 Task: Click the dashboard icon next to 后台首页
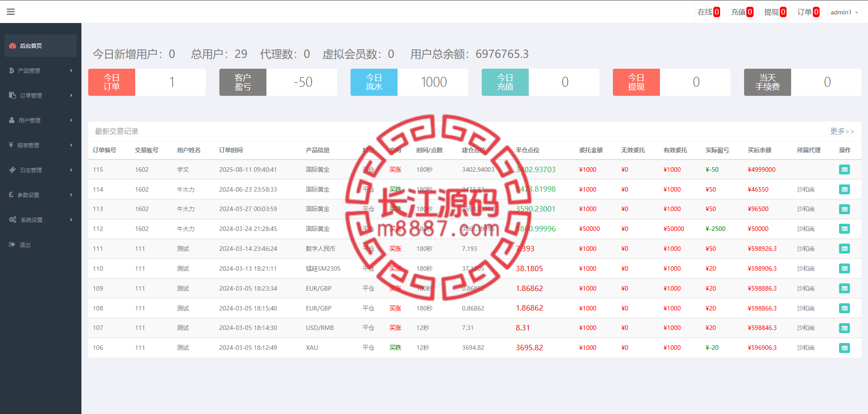[x=13, y=46]
